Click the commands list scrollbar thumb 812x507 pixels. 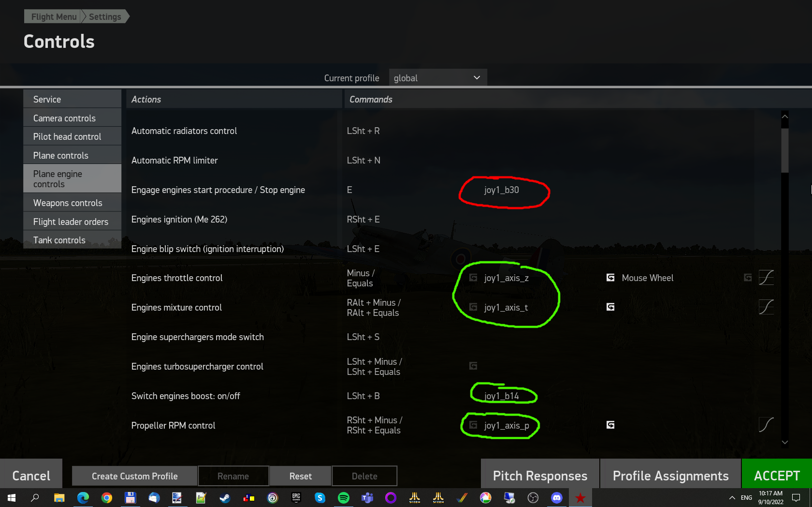coord(785,150)
